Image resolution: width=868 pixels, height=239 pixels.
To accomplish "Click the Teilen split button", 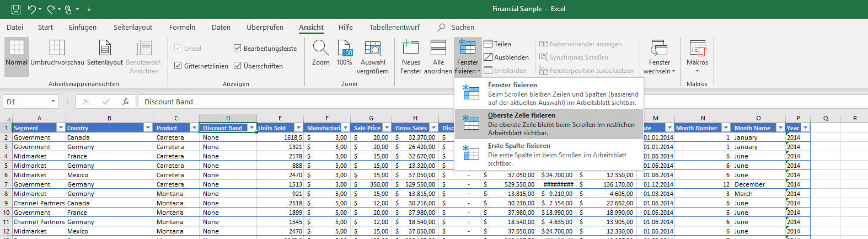I will (497, 44).
